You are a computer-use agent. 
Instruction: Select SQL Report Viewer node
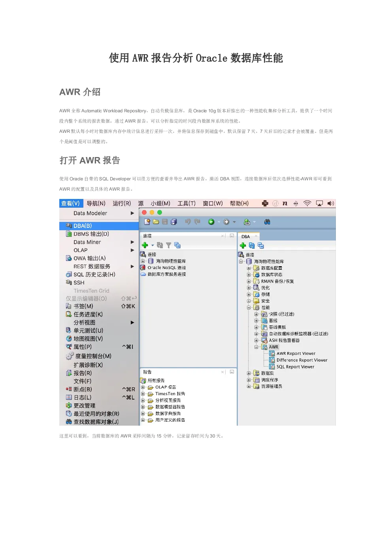tap(295, 367)
